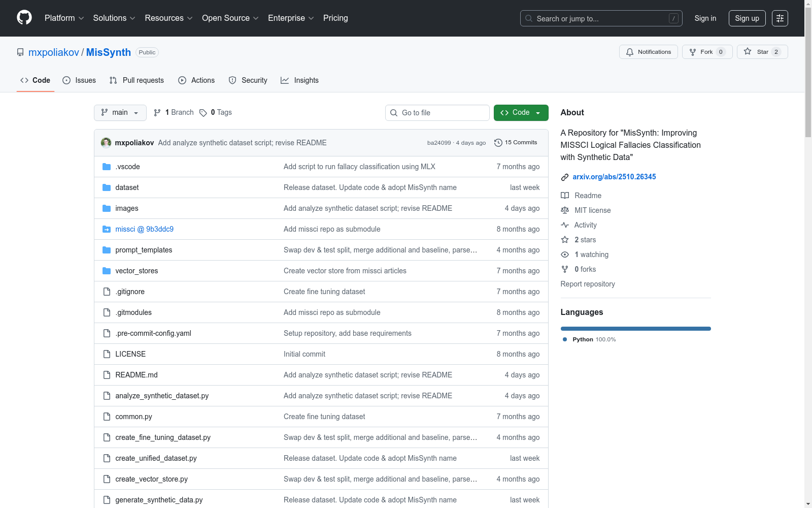Click the pulse icon beside Activity
The width and height of the screenshot is (812, 508).
[565, 225]
